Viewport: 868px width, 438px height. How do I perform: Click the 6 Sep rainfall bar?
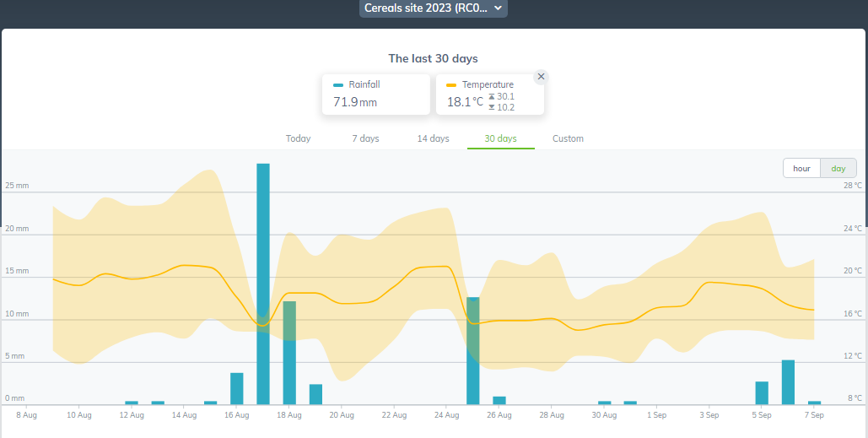pos(788,382)
